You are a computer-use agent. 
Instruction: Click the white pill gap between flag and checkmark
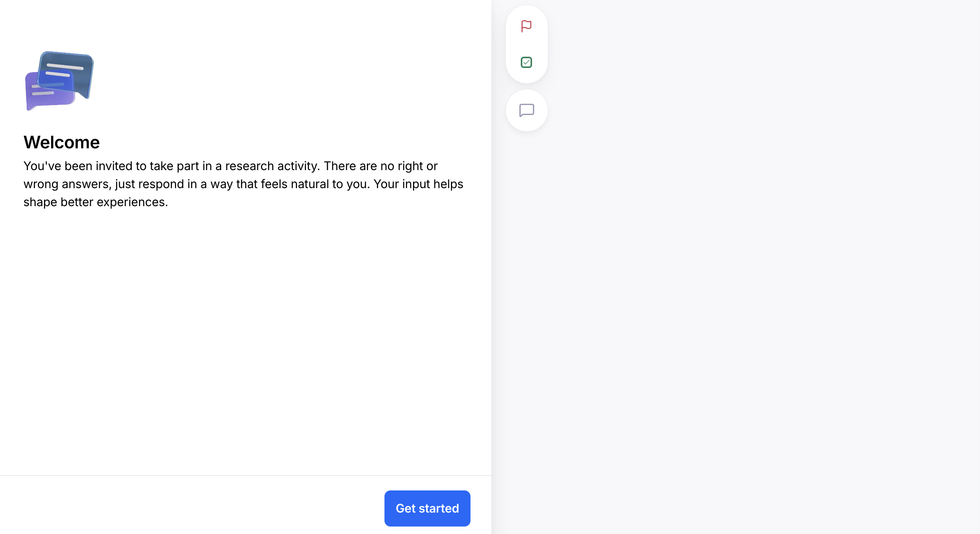(526, 44)
